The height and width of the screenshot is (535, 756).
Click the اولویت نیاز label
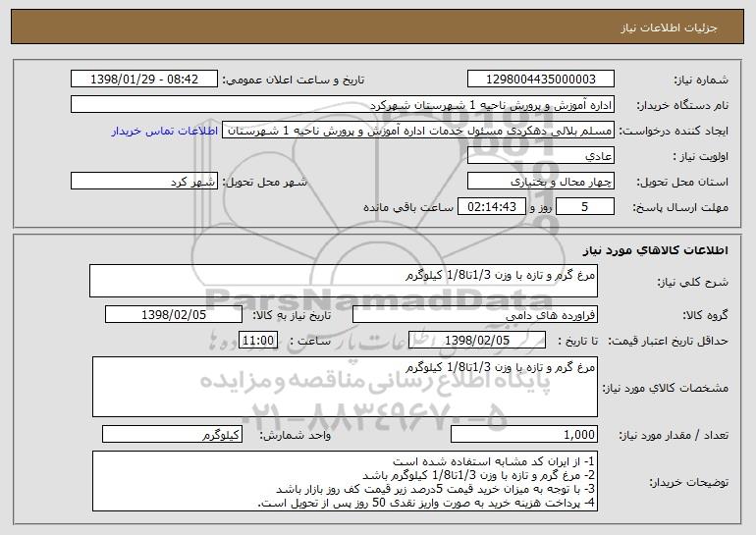point(701,156)
